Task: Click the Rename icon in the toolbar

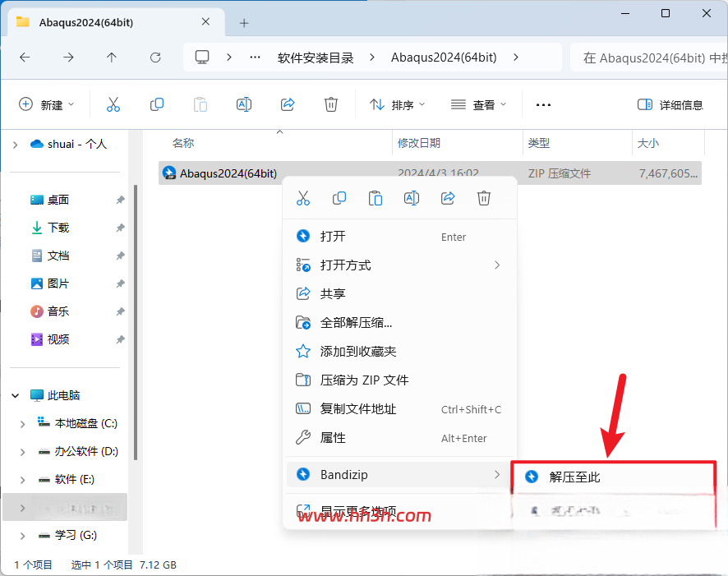Action: 244,104
